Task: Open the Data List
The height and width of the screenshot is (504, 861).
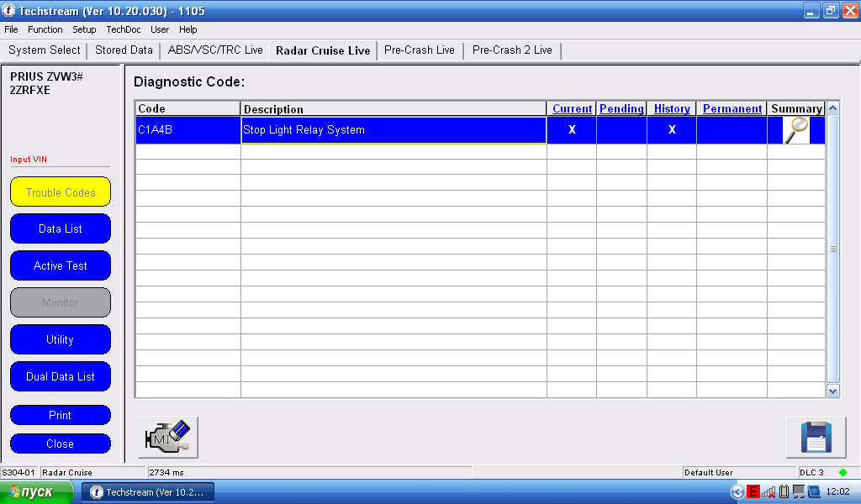Action: tap(61, 228)
